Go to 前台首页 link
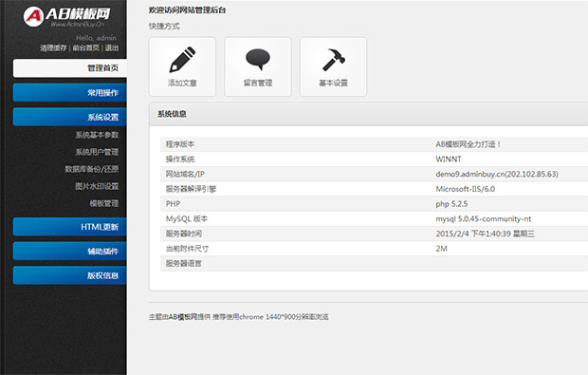The image size is (588, 375). coord(85,47)
